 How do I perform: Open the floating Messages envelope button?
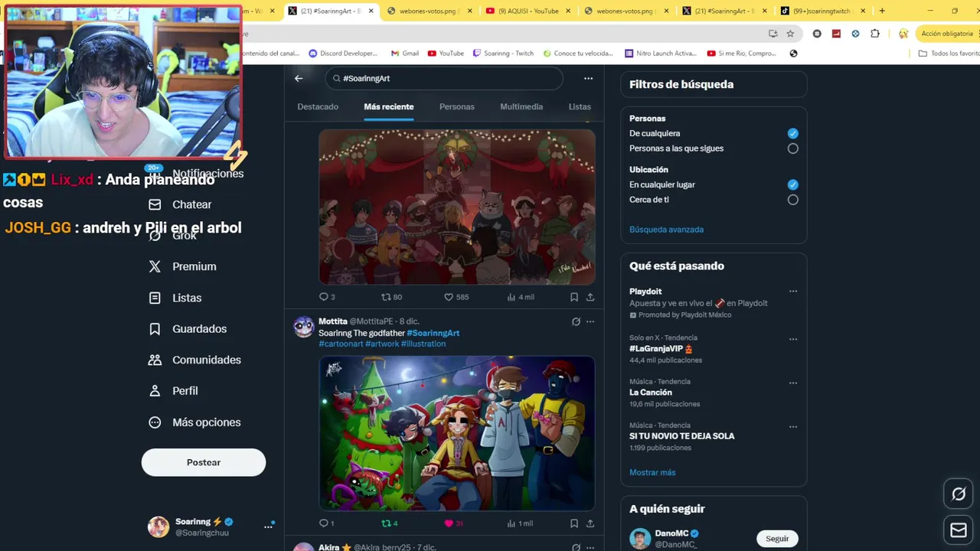pyautogui.click(x=959, y=530)
